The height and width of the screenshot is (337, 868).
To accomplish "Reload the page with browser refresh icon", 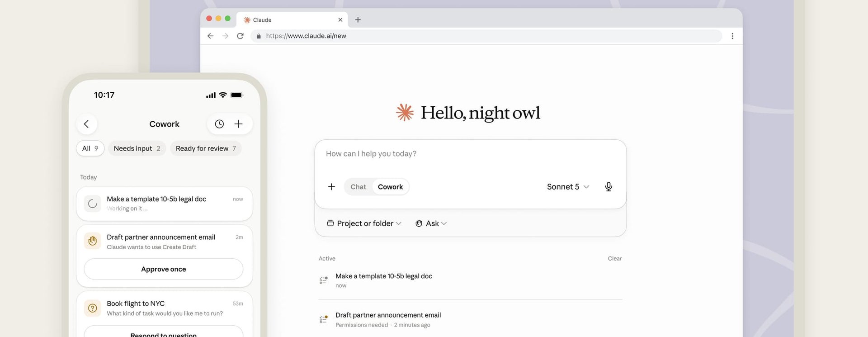I will tap(240, 36).
